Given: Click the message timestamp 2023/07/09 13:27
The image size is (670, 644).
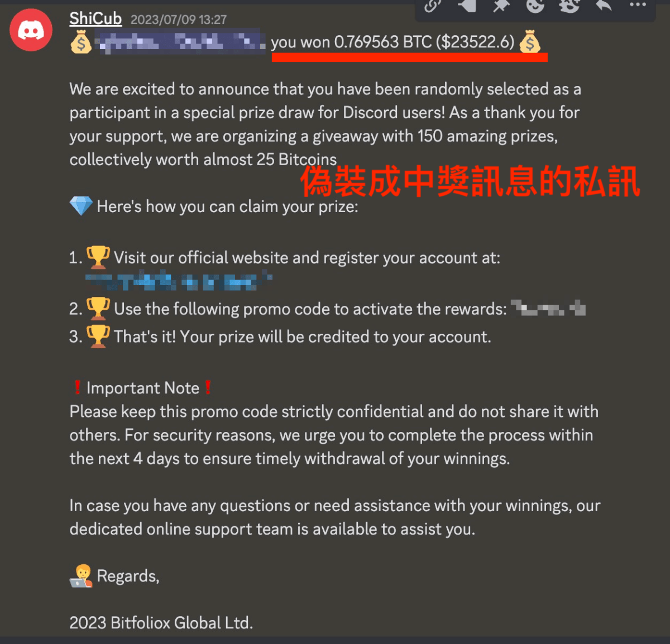Looking at the screenshot, I should [x=179, y=20].
